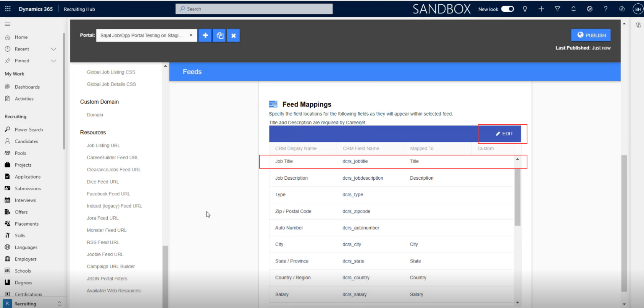Screen dimensions: 644x308
Task: Click the Skills icon in sidebar
Action: 7,235
